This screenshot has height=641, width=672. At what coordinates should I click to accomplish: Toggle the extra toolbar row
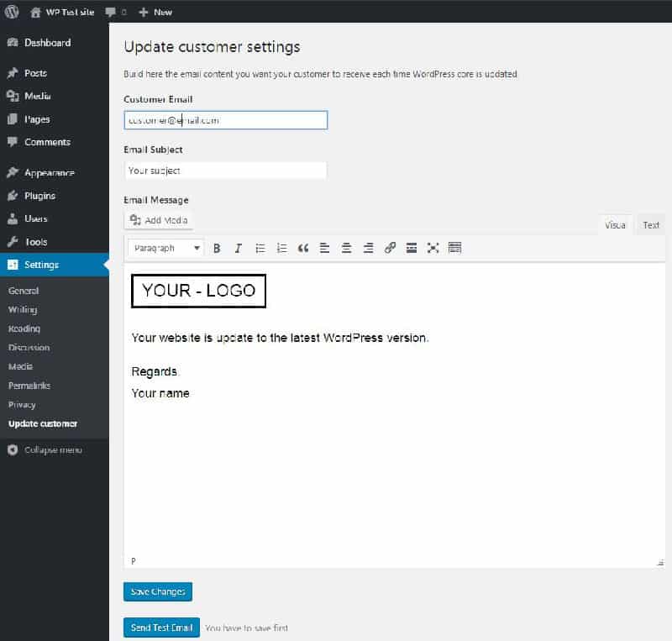pyautogui.click(x=454, y=249)
